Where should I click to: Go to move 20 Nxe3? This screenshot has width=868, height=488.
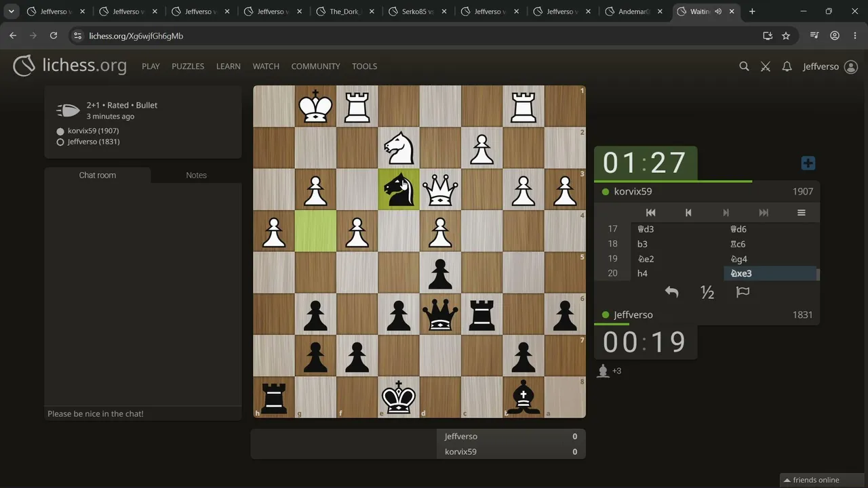[x=770, y=274]
